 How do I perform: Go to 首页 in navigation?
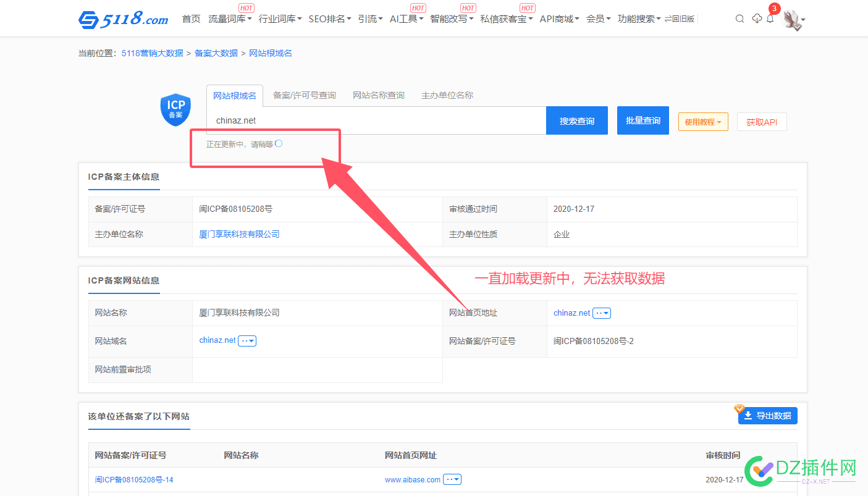tap(192, 19)
